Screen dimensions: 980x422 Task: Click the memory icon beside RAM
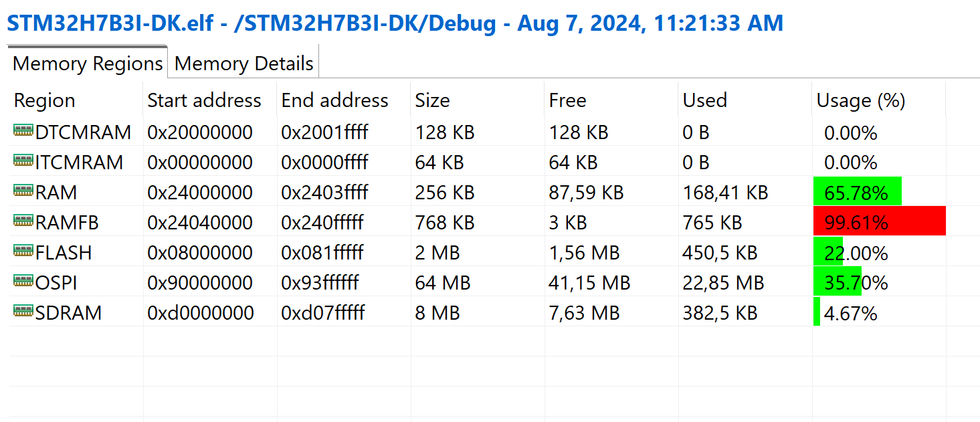point(23,191)
